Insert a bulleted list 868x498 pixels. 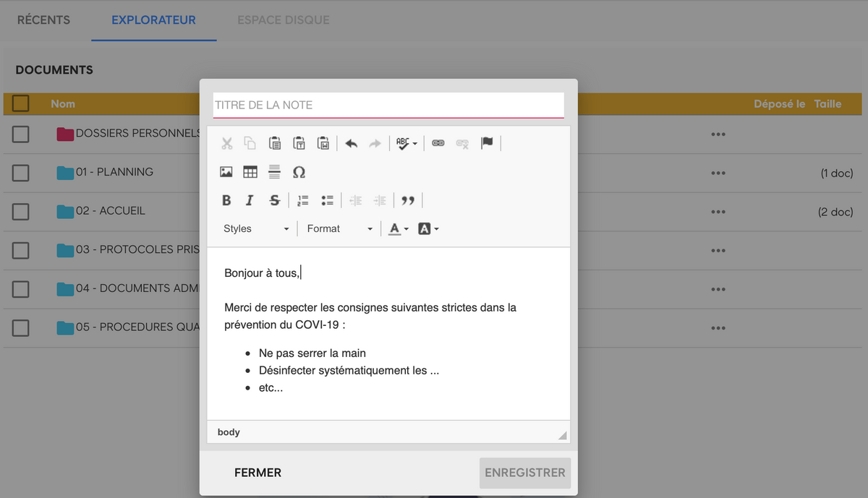[327, 200]
